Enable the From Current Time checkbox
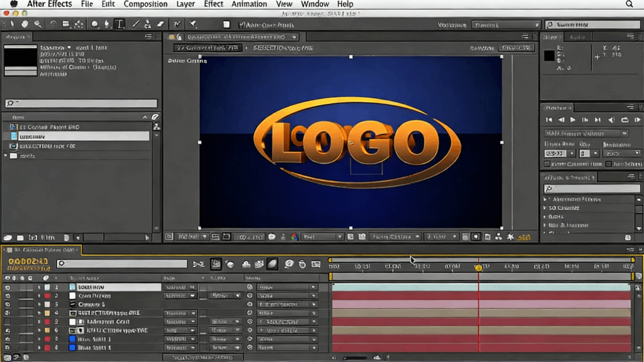 [547, 164]
